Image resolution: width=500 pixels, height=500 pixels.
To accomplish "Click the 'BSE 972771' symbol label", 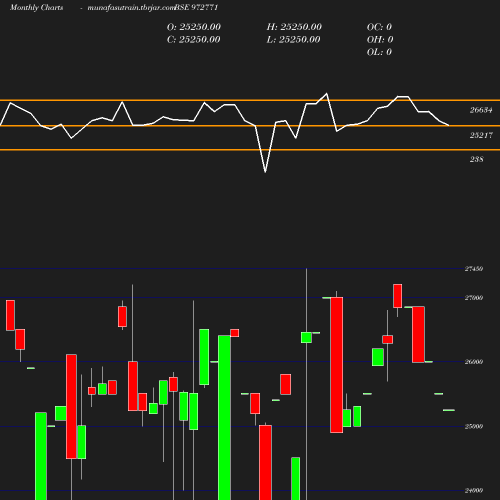I will tap(196, 8).
